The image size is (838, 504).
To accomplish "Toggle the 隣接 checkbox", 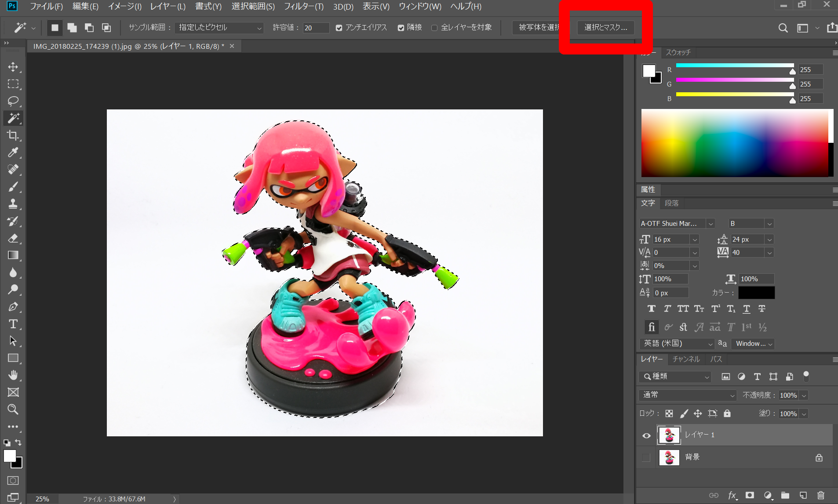I will pyautogui.click(x=401, y=28).
